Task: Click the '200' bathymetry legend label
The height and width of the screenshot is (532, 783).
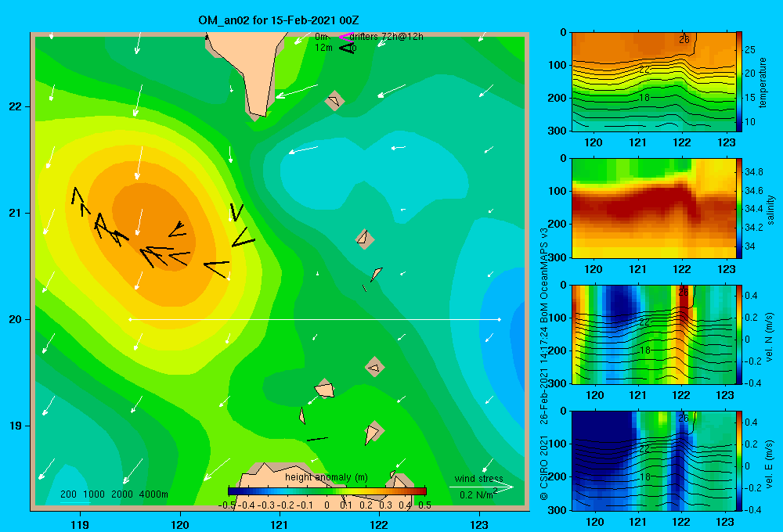Action: pyautogui.click(x=68, y=494)
